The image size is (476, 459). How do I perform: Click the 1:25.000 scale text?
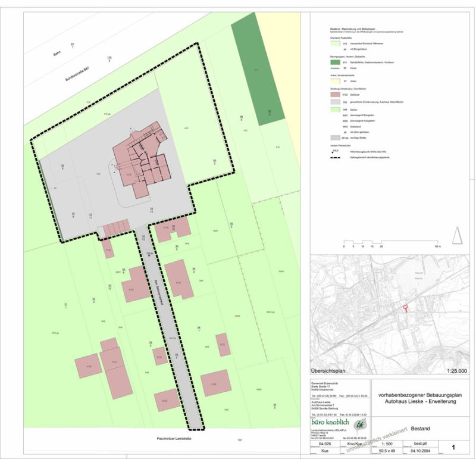[x=457, y=371]
